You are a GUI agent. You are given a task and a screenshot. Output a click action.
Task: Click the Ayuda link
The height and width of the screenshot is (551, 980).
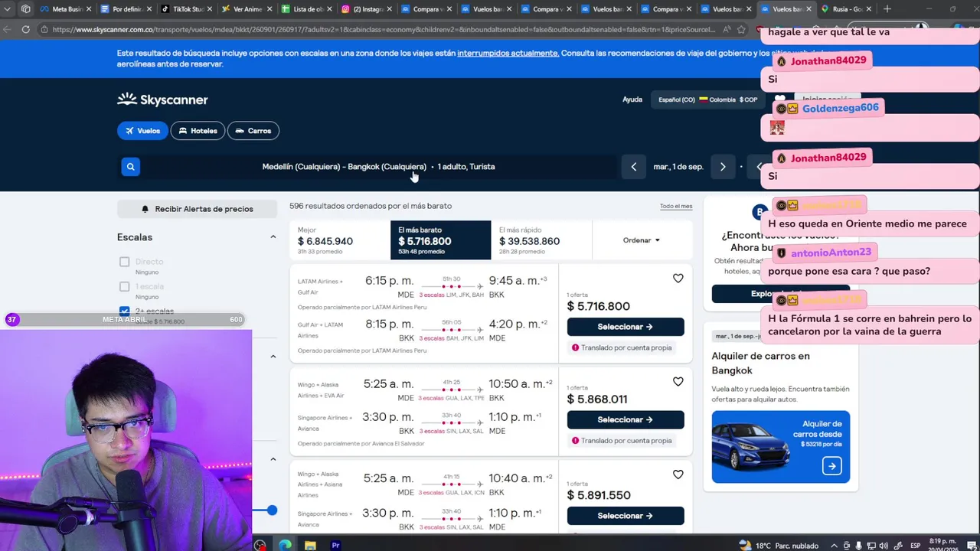632,99
